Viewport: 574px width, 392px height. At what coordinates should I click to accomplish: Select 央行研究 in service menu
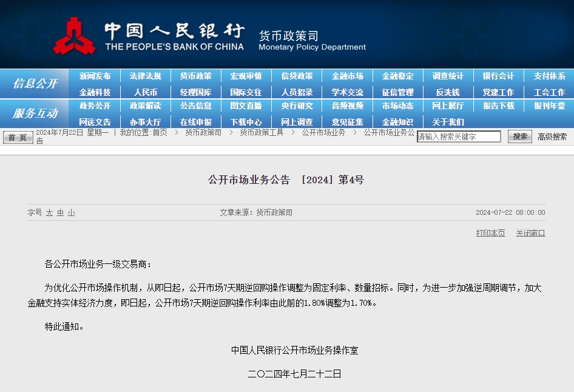point(297,106)
